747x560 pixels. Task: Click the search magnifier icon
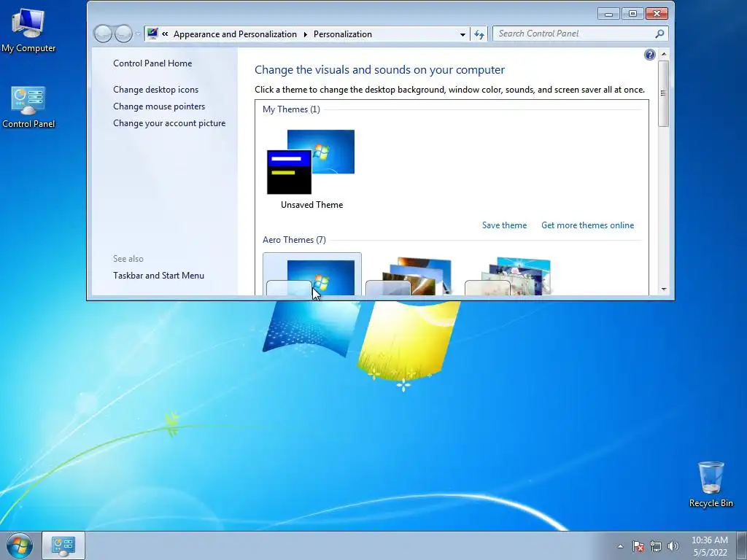pyautogui.click(x=659, y=34)
